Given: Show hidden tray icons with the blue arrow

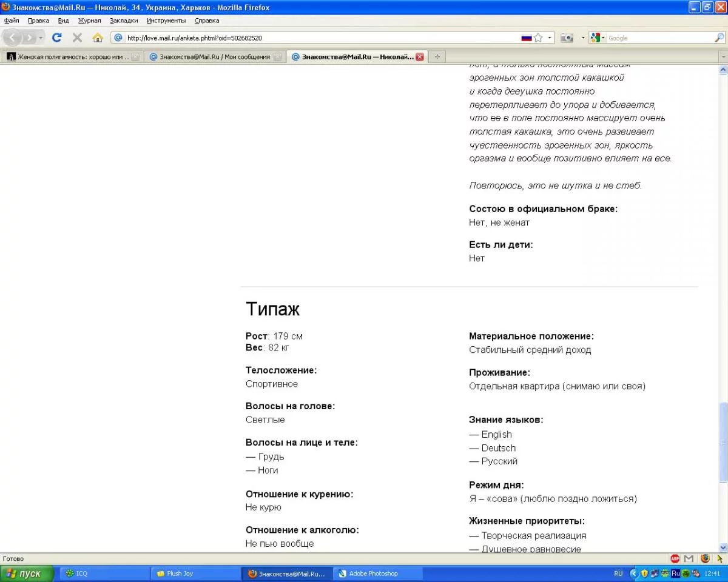Looking at the screenshot, I should 634,574.
